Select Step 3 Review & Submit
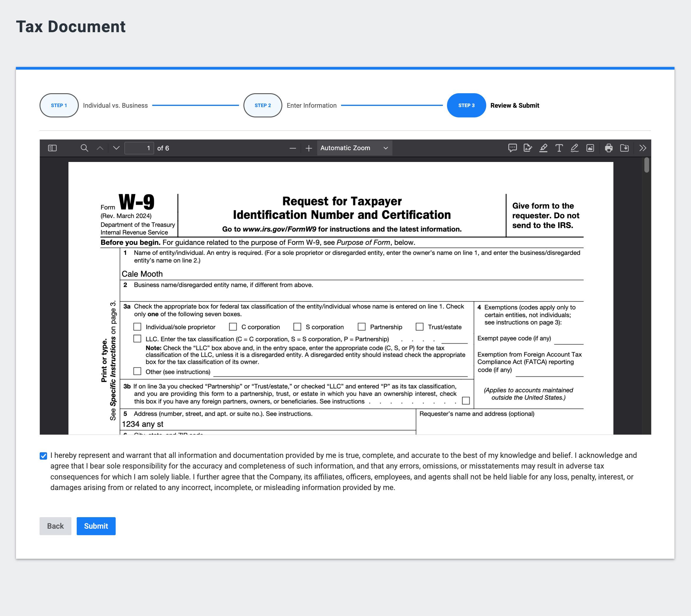This screenshot has height=616, width=691. (x=466, y=105)
